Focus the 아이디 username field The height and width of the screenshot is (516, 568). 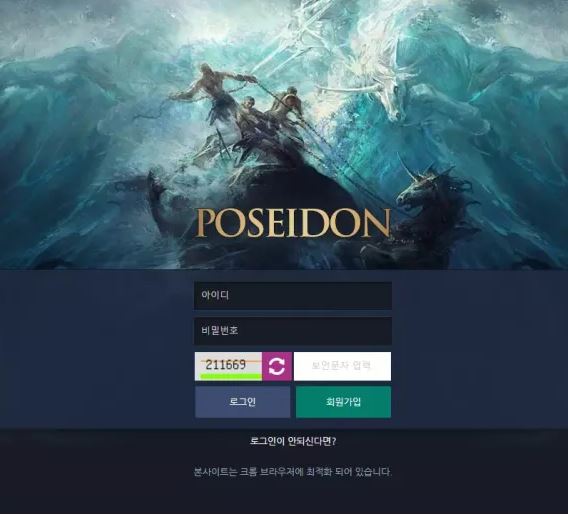click(x=293, y=295)
